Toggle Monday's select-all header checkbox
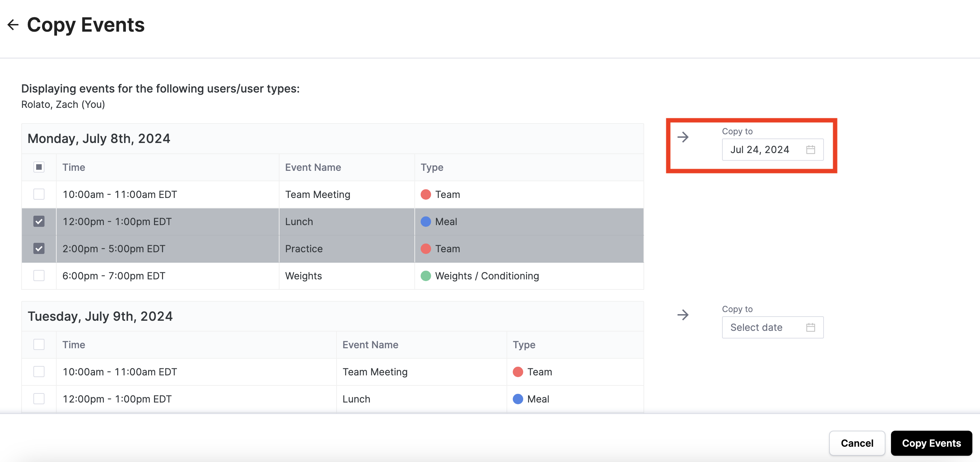The width and height of the screenshot is (980, 462). (x=39, y=167)
